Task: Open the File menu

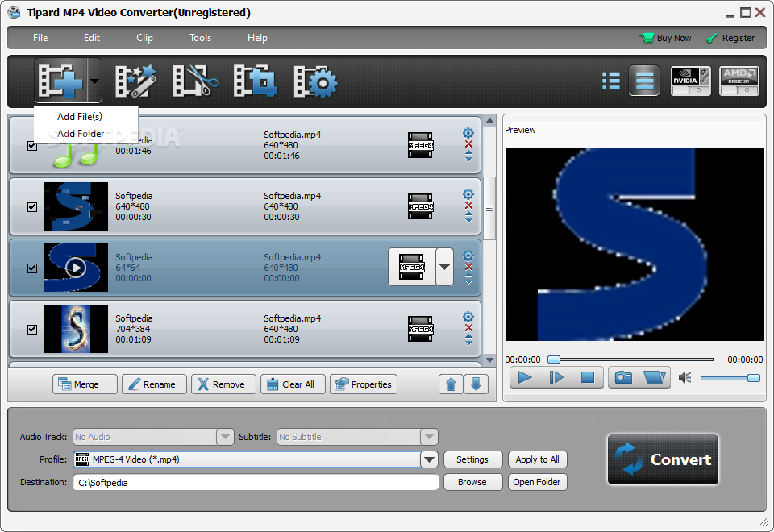Action: (x=40, y=38)
